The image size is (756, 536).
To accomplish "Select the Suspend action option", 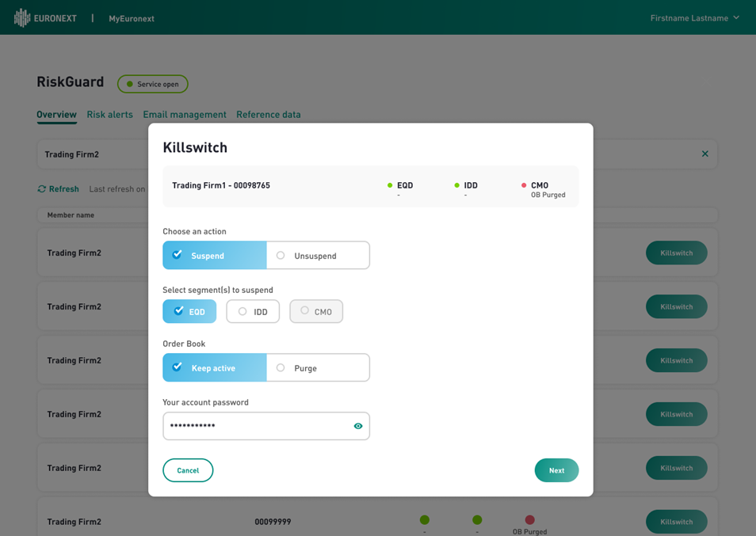I will (x=215, y=255).
